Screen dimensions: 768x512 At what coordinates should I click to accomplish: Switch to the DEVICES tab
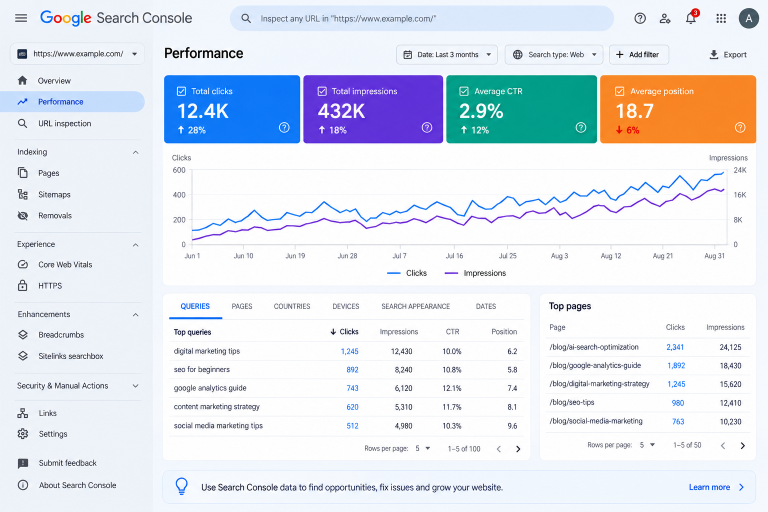tap(346, 306)
